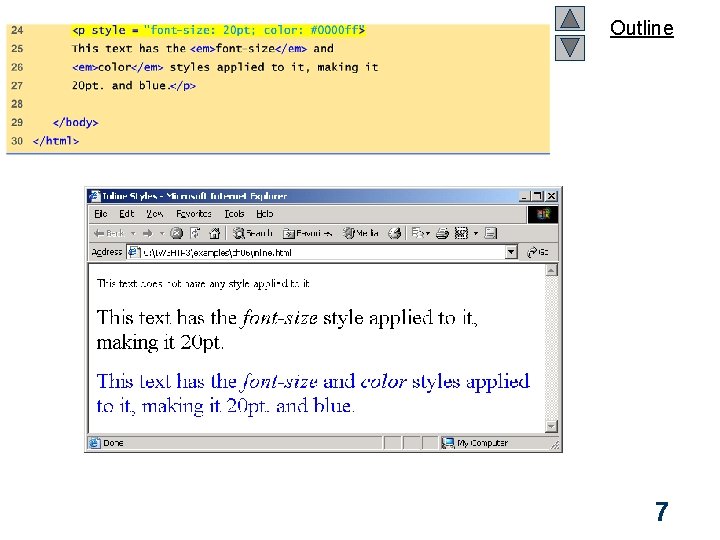
Task: Click the browser scrollbar up arrow
Action: click(x=551, y=270)
